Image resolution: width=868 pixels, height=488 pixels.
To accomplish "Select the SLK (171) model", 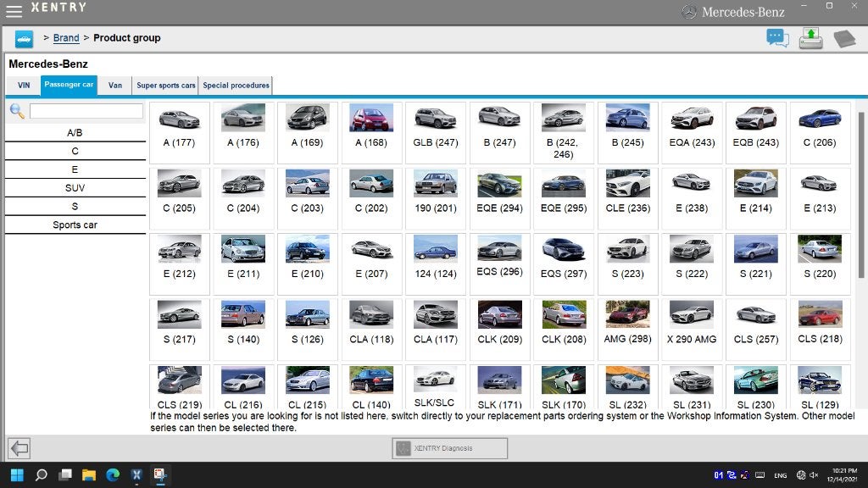I will 500,387.
